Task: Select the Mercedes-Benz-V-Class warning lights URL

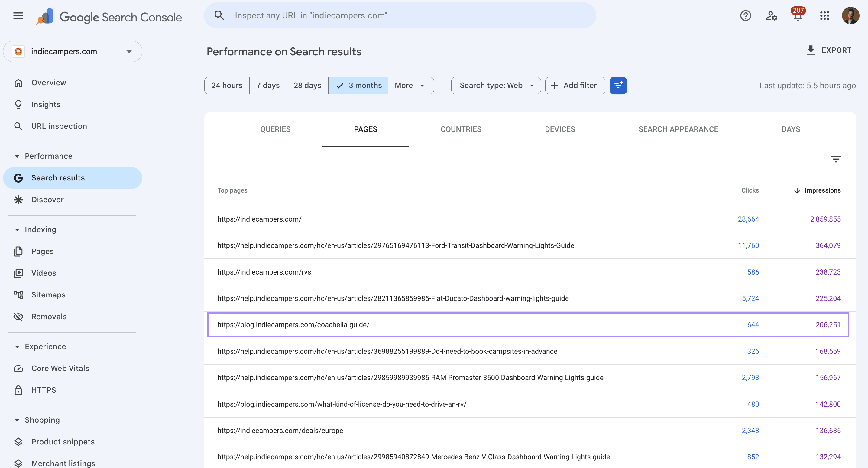Action: click(413, 457)
